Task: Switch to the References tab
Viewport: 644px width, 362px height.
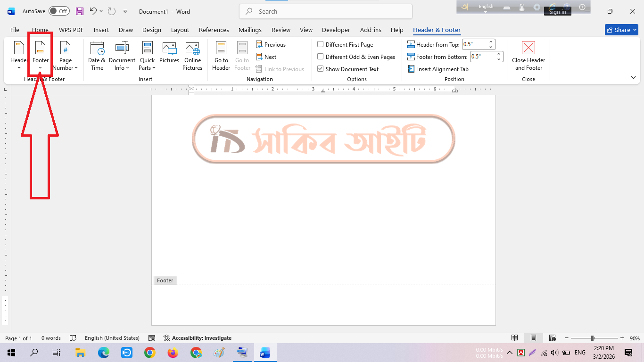Action: point(214,30)
